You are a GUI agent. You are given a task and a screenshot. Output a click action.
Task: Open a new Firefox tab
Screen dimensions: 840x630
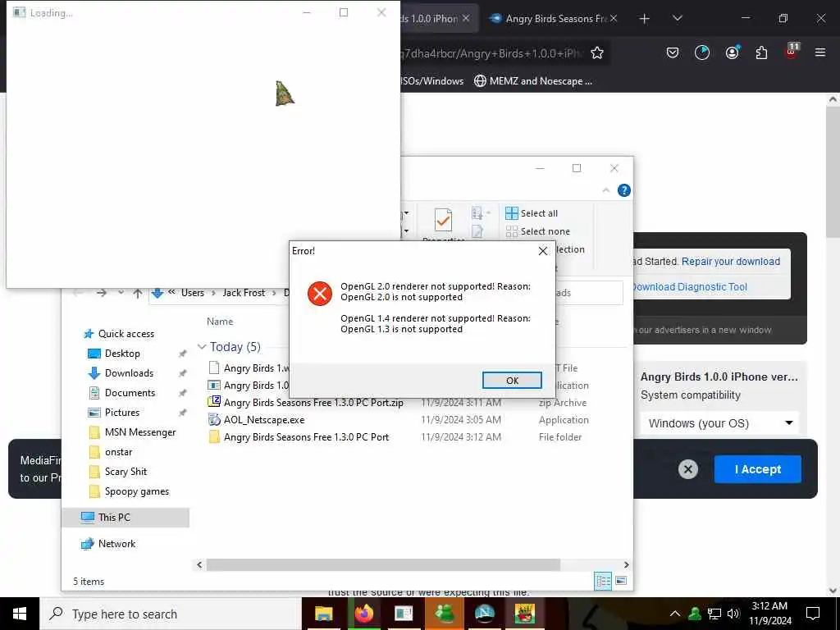click(645, 19)
